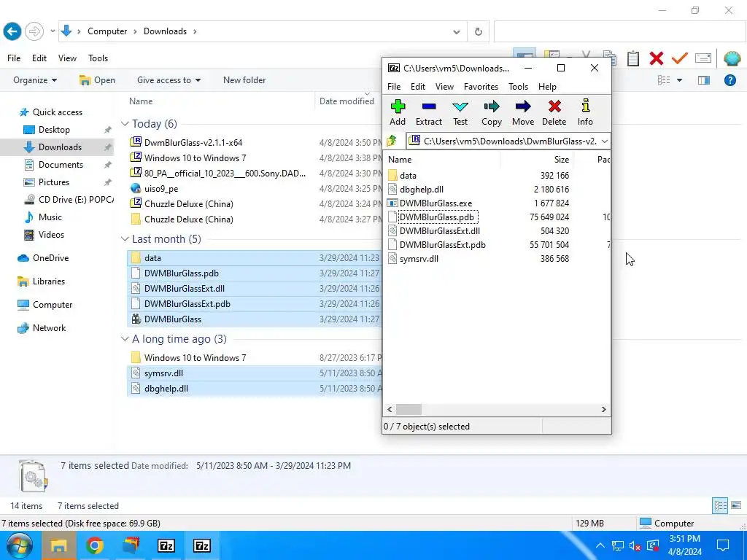This screenshot has width=747, height=560.
Task: Collapse the A long time ago (3) group
Action: tap(125, 339)
